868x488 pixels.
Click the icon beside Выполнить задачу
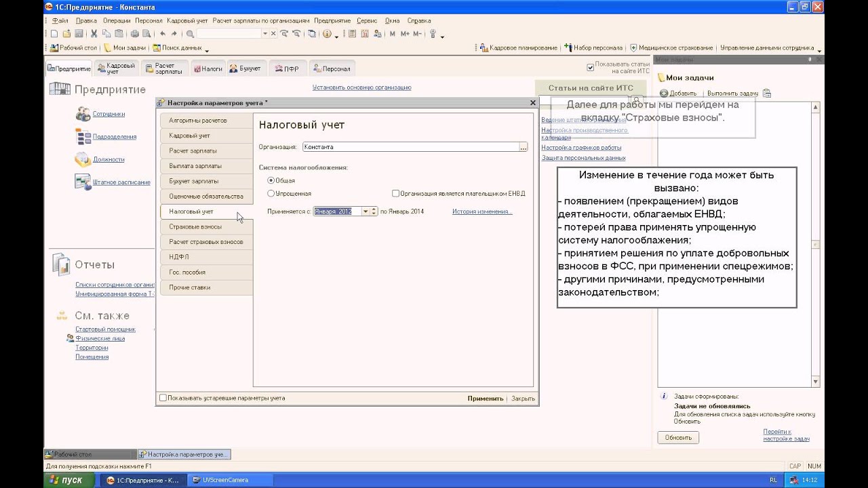pyautogui.click(x=767, y=93)
